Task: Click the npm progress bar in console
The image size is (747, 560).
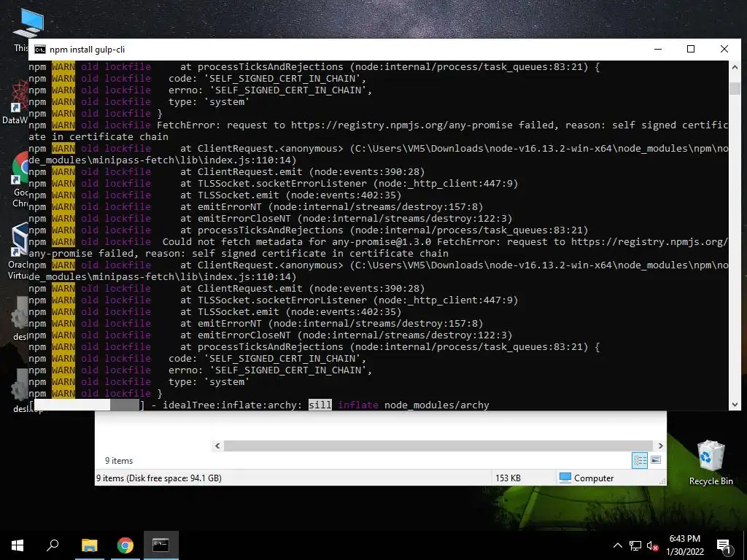Action: (x=87, y=405)
